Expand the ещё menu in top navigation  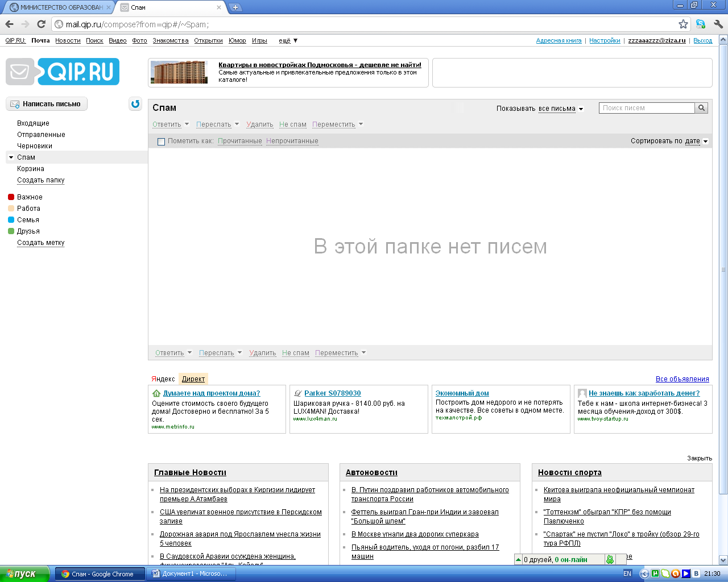(288, 40)
